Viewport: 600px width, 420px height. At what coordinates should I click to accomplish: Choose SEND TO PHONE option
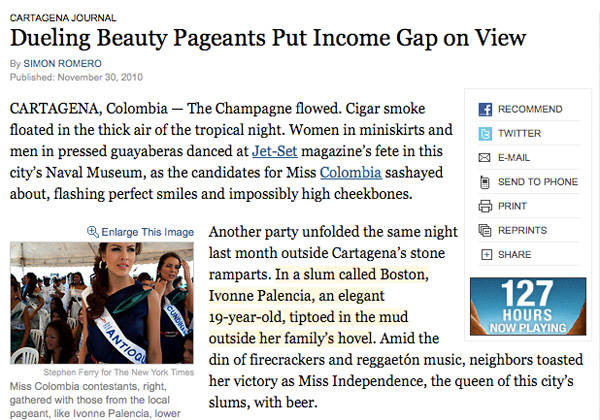pos(538,182)
